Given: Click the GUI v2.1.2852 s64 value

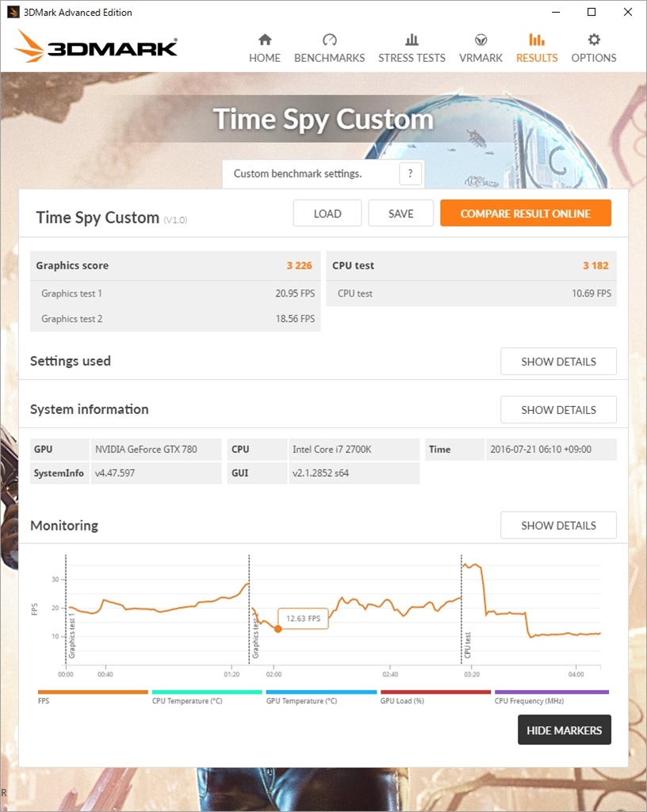Looking at the screenshot, I should (x=354, y=473).
